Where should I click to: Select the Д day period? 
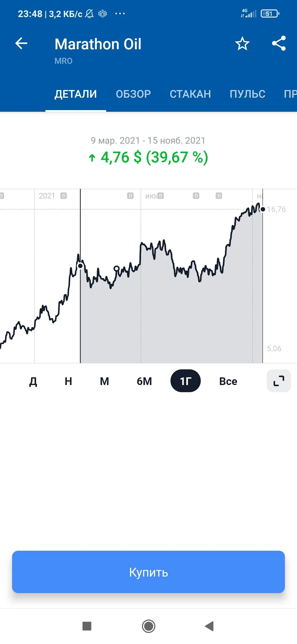point(33,381)
